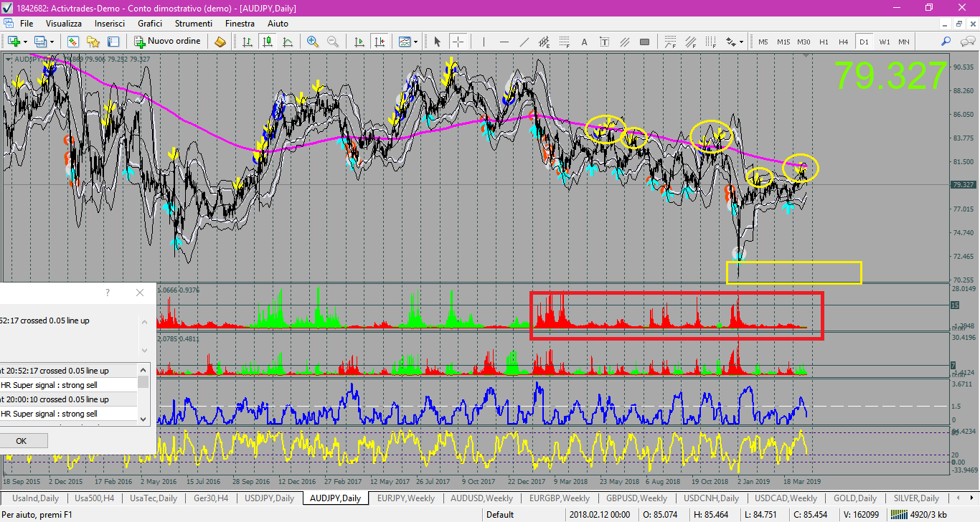
Task: Click alert list scrollbar down arrow
Action: point(143,419)
